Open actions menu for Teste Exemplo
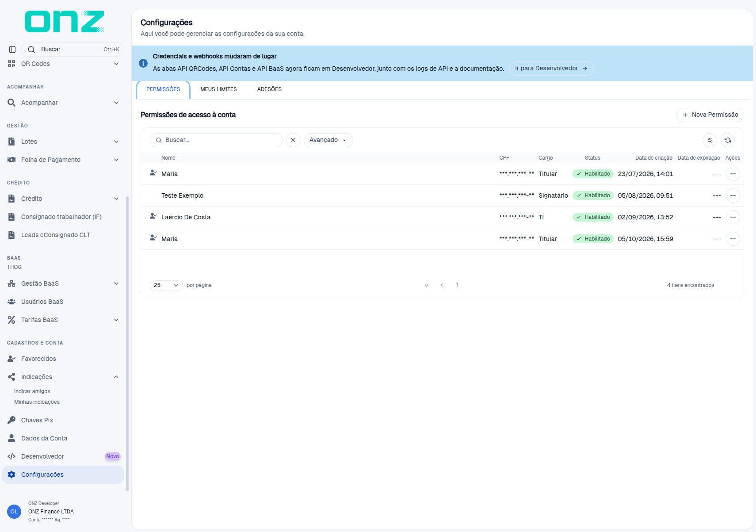The image size is (756, 532). 733,195
